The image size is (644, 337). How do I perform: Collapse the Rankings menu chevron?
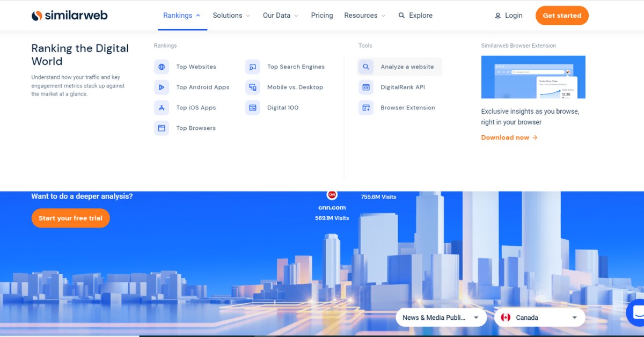pos(198,16)
